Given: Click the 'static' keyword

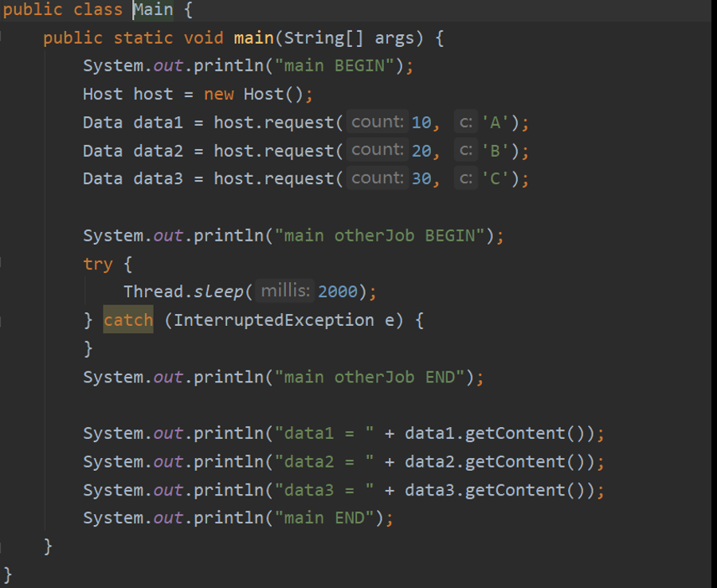Looking at the screenshot, I should click(143, 38).
